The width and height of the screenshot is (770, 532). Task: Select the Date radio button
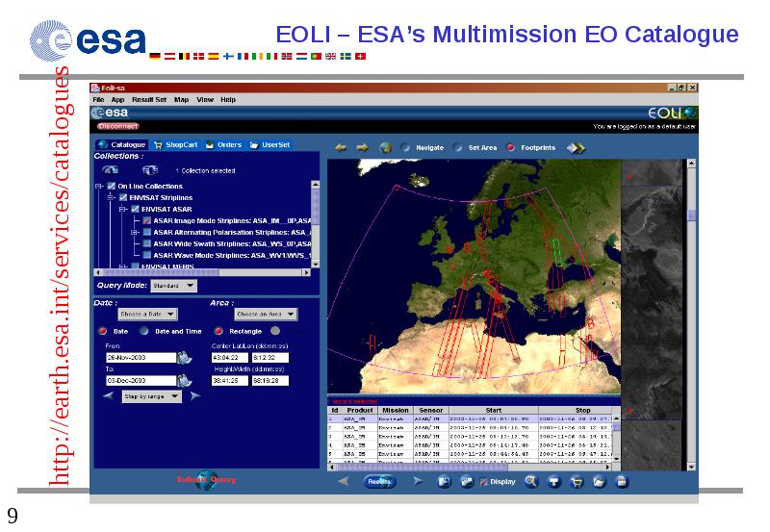click(103, 331)
